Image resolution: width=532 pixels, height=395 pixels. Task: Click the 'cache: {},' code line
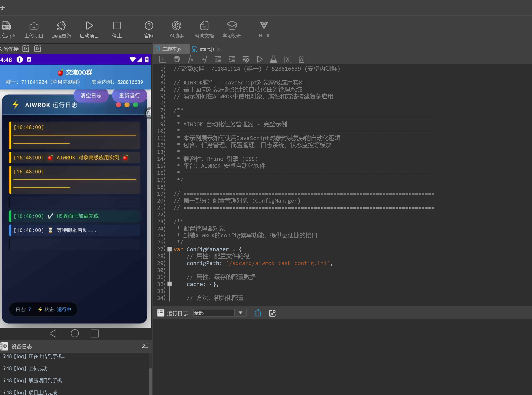203,284
